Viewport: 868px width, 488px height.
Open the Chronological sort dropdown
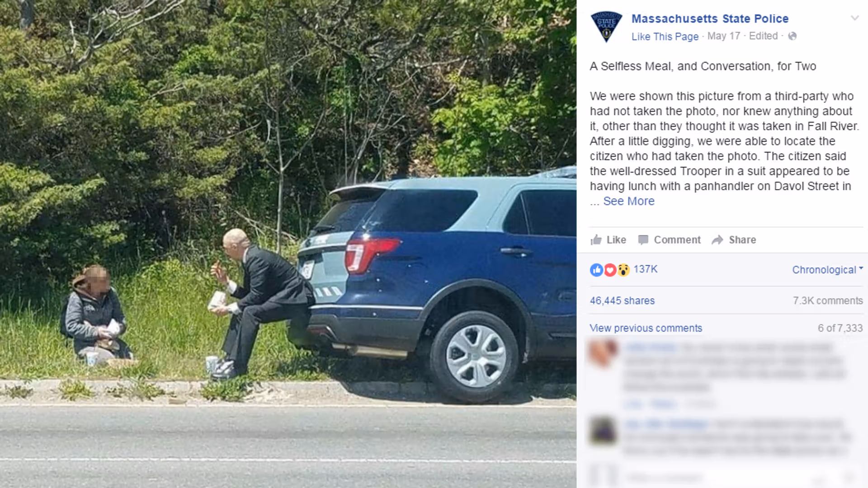(x=828, y=270)
